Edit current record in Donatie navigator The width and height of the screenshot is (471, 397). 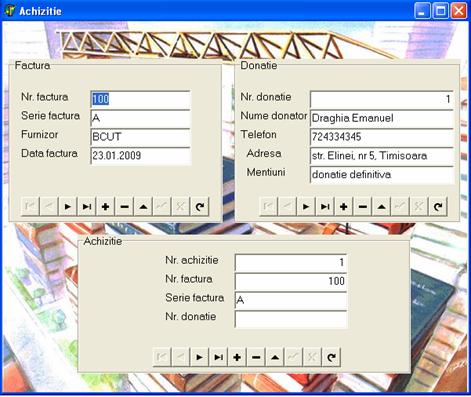381,207
